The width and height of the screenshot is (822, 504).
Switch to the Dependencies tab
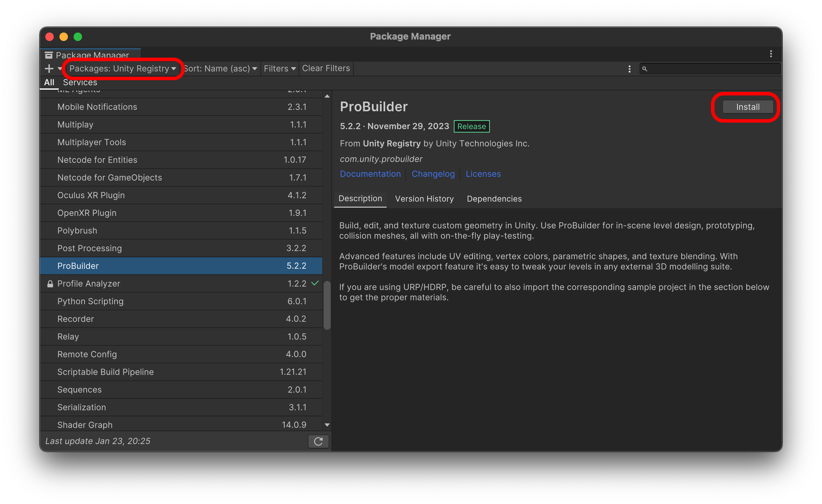(494, 199)
